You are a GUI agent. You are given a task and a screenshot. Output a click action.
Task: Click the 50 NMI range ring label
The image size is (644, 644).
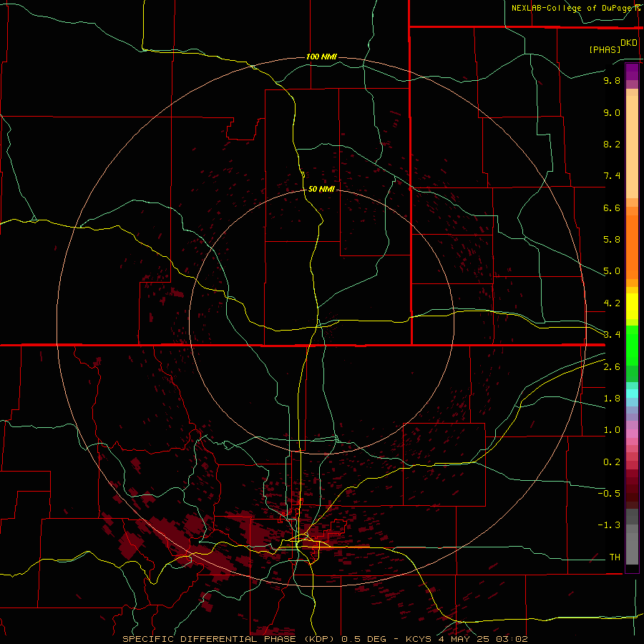coord(321,189)
